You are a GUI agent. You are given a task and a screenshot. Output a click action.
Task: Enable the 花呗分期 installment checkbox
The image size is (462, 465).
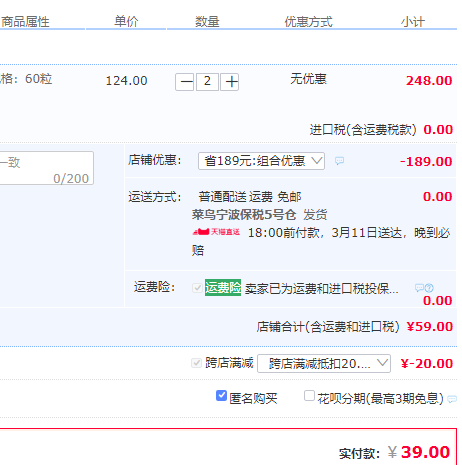[x=309, y=396]
